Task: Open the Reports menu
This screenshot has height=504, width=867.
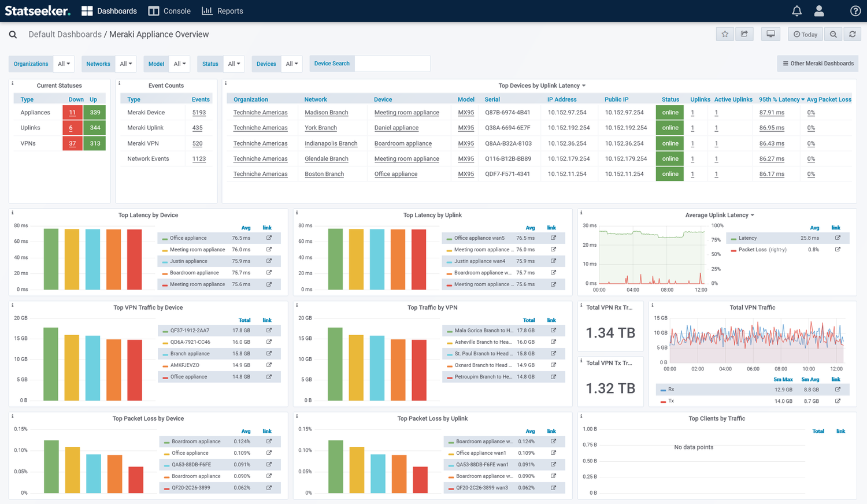Action: tap(223, 10)
